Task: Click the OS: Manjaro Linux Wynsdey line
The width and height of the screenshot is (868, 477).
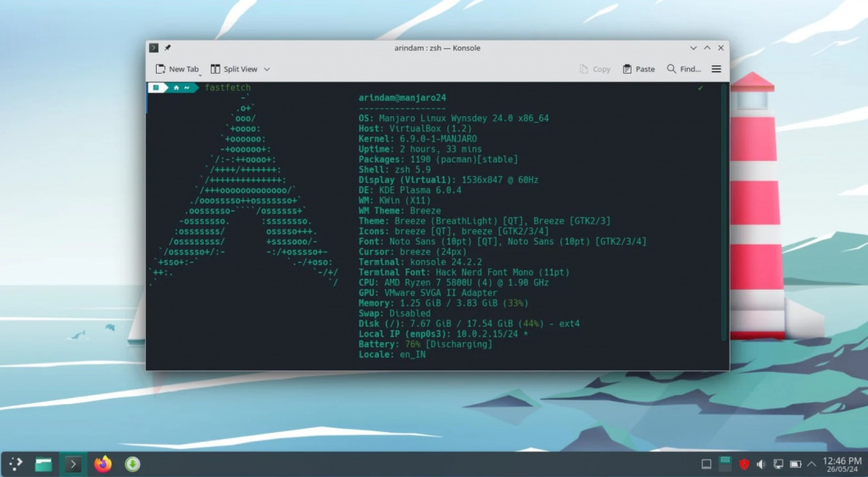Action: [x=454, y=119]
